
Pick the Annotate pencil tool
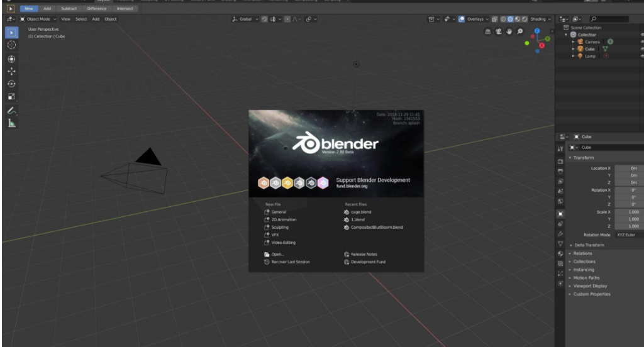11,111
